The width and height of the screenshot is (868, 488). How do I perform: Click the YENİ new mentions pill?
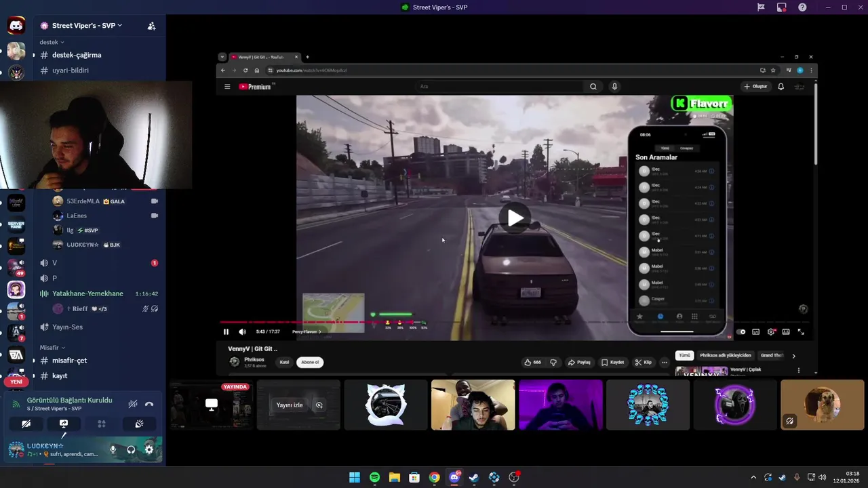(x=16, y=382)
